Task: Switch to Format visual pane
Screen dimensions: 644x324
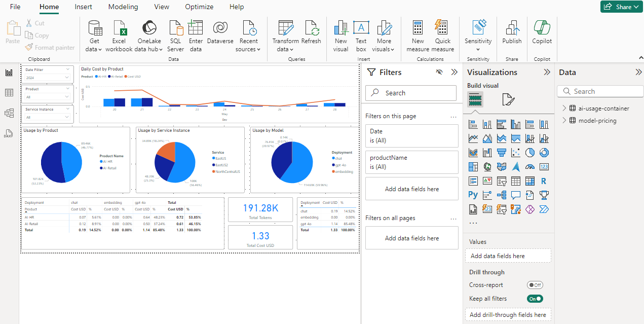Action: click(508, 100)
